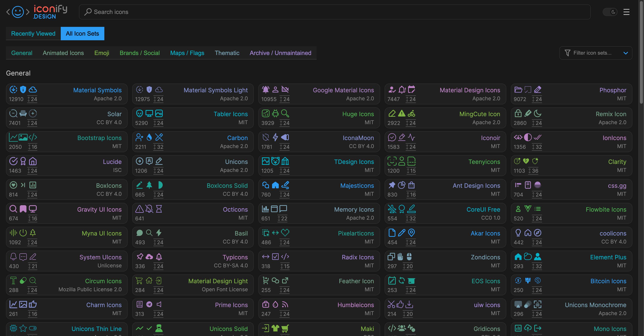
Task: Click the cloud icon in Material Symbols card
Action: tap(33, 89)
